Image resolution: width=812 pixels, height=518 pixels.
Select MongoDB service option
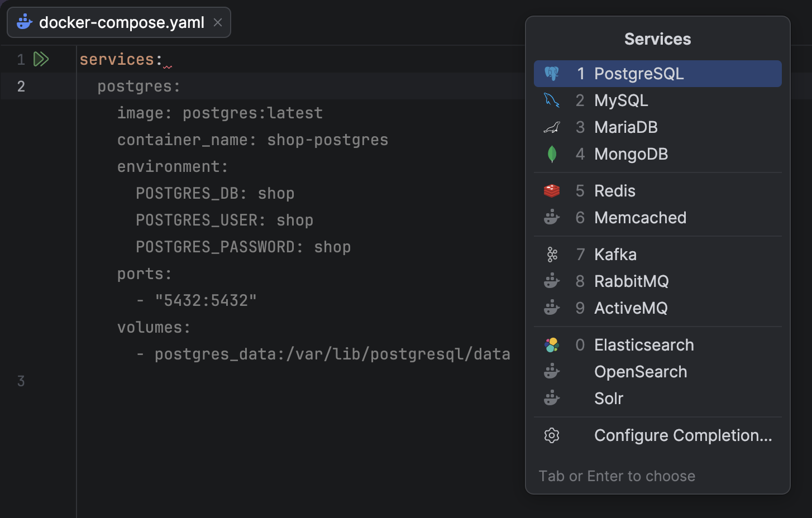tap(658, 154)
